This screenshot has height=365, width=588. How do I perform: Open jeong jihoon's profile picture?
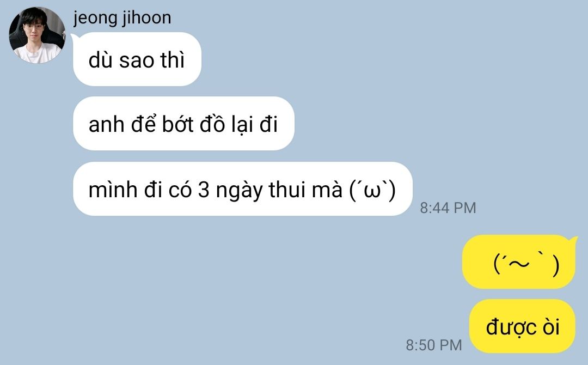37,35
